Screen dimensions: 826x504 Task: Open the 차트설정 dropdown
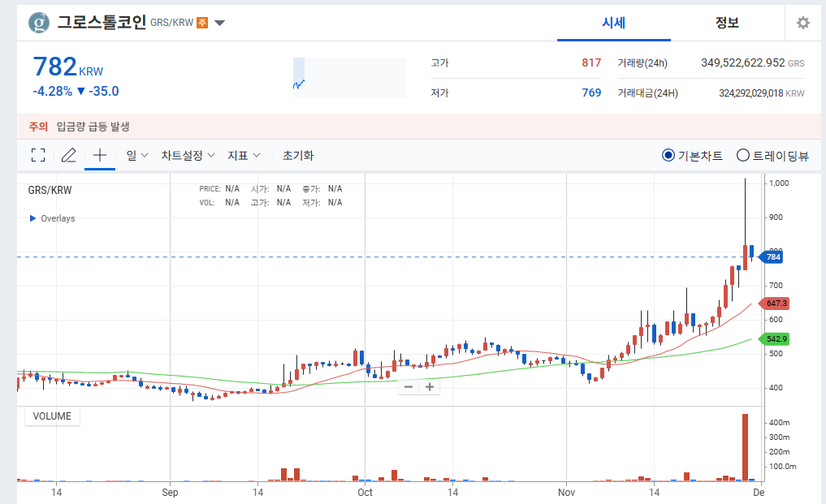coord(188,155)
